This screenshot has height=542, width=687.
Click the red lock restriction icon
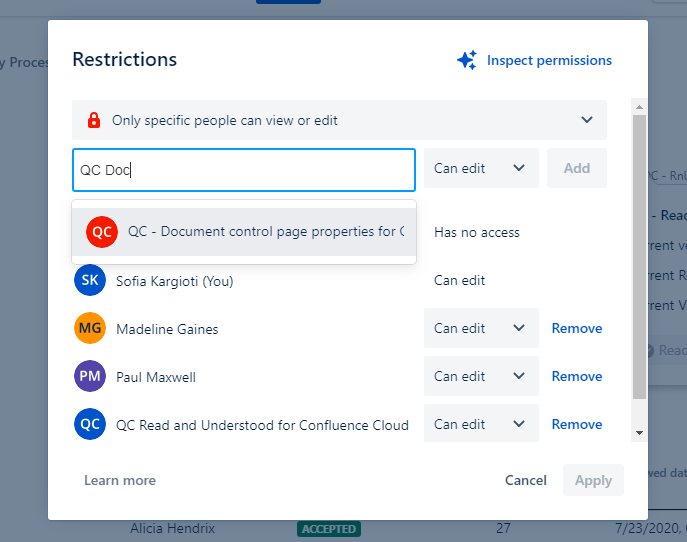[94, 121]
